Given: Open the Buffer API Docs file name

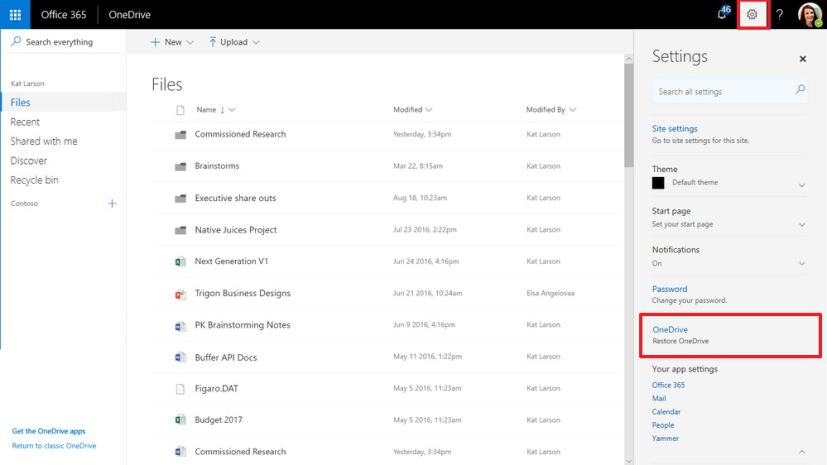Looking at the screenshot, I should (x=226, y=357).
